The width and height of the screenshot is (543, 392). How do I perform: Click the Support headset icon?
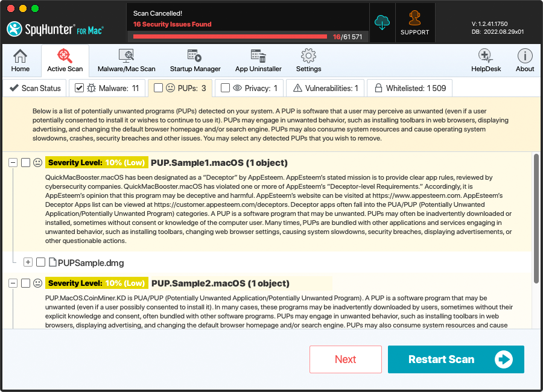[414, 23]
